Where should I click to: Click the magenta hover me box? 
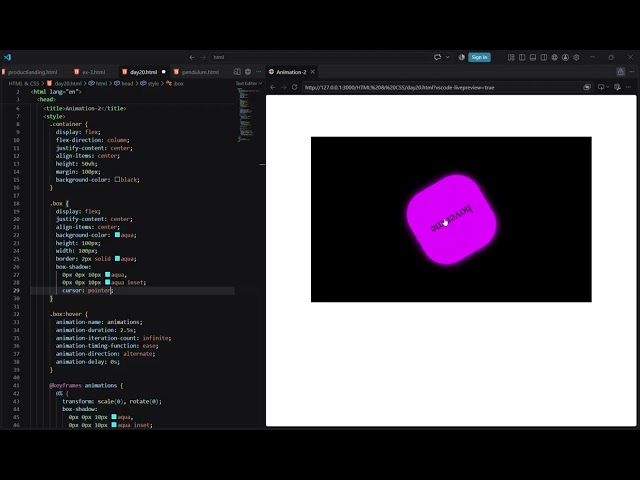451,220
